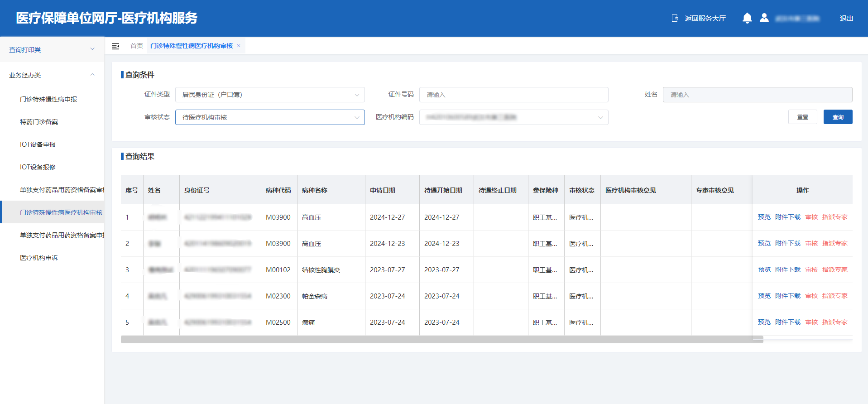This screenshot has width=868, height=404.
Task: Click 附件下载 for the 帕金森病 row
Action: pyautogui.click(x=788, y=296)
